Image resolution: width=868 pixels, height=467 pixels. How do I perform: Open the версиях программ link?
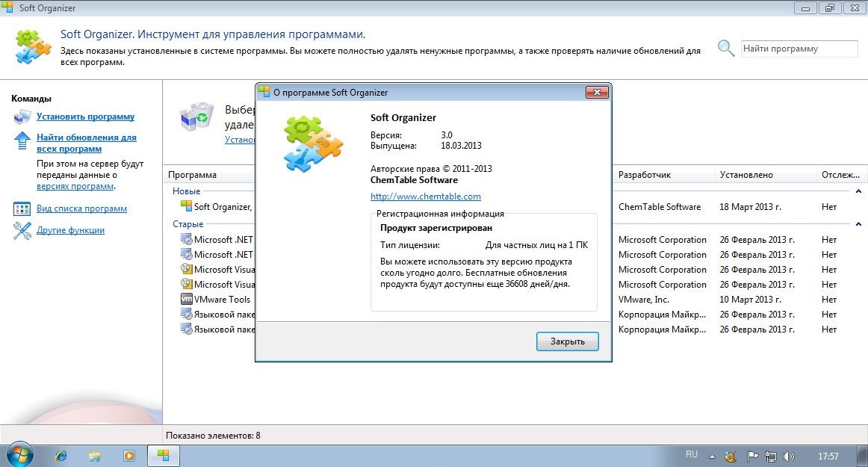coord(75,186)
